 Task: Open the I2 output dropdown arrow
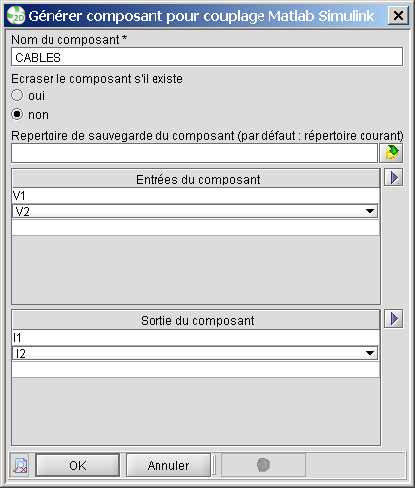370,353
